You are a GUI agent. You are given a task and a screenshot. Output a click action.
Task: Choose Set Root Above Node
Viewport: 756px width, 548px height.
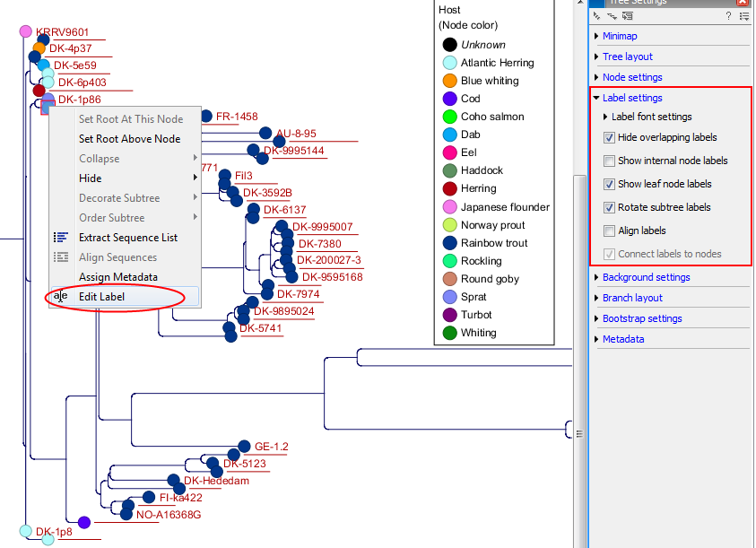(129, 139)
